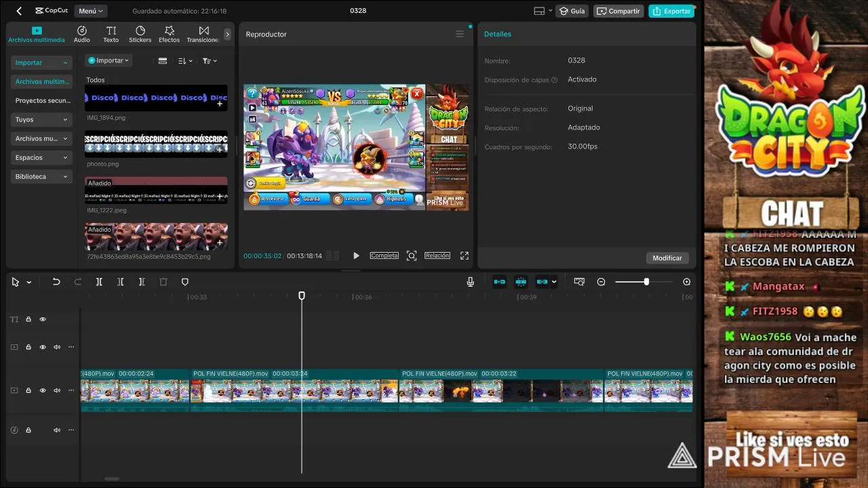Delete right of playhead trim tool
868x488 pixels.
(142, 282)
